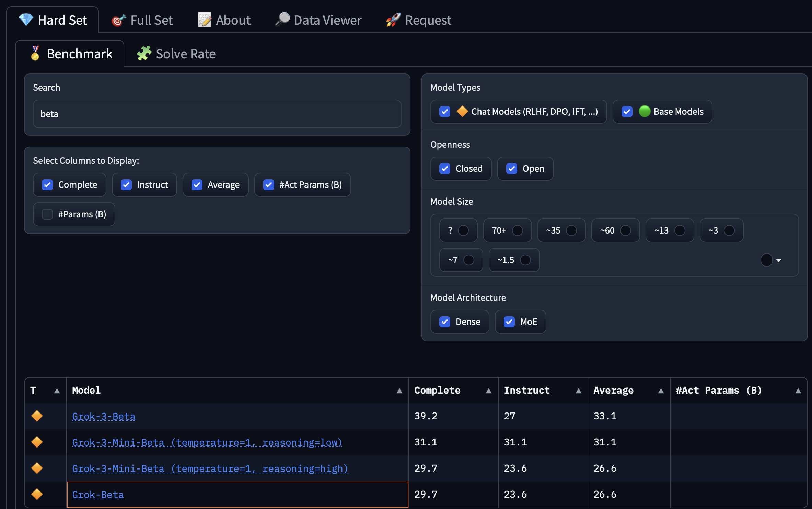
Task: Open the Hard Set tab
Action: (x=53, y=20)
